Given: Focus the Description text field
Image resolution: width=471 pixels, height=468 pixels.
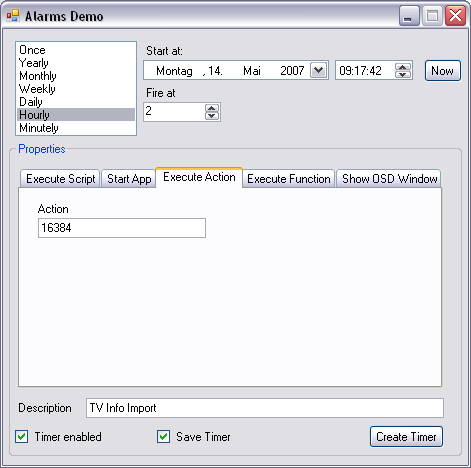Looking at the screenshot, I should [x=265, y=408].
